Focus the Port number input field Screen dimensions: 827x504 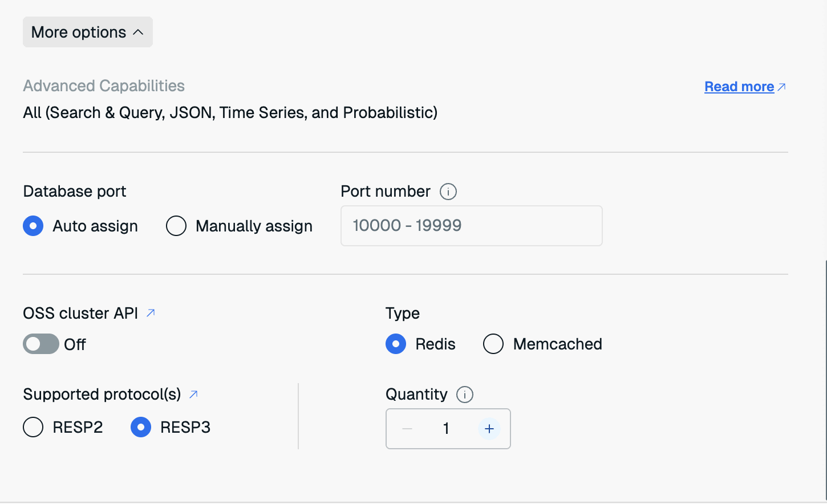pos(471,226)
